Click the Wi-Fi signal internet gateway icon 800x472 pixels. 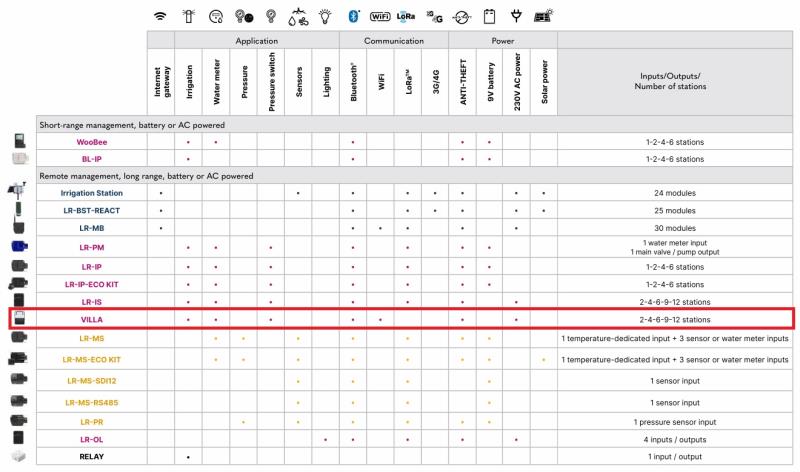[x=159, y=17]
